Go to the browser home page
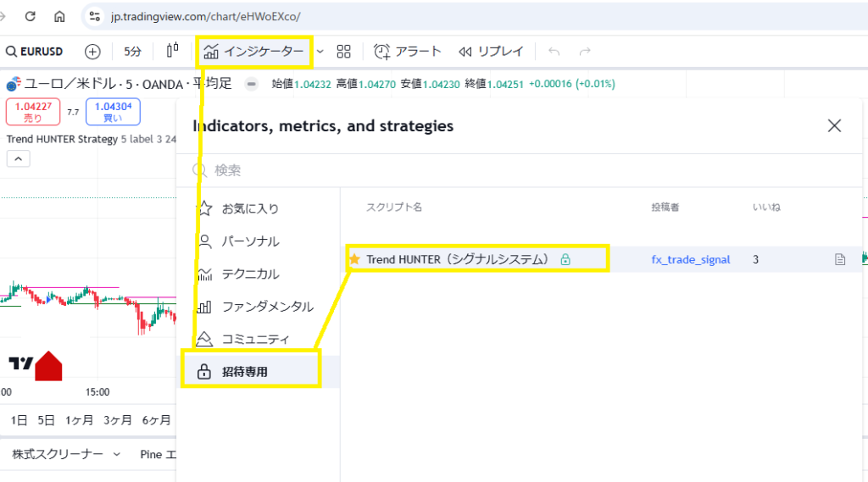This screenshot has height=482, width=868. pos(59,16)
